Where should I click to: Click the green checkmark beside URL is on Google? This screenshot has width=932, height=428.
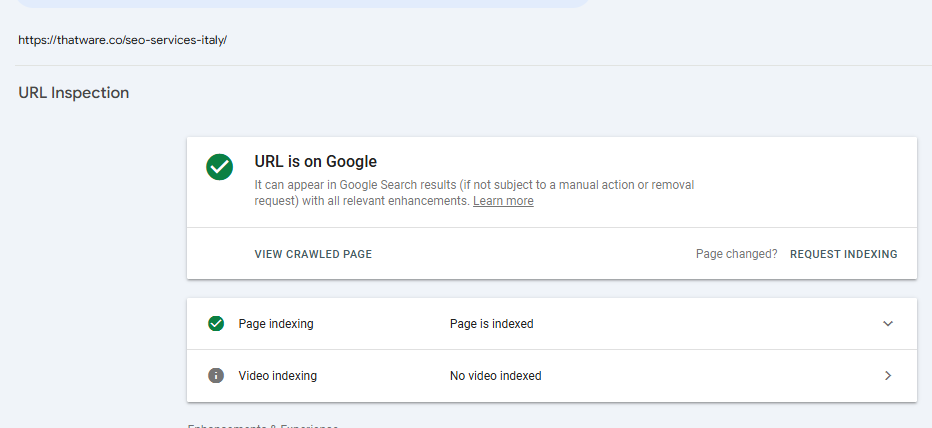(x=219, y=167)
